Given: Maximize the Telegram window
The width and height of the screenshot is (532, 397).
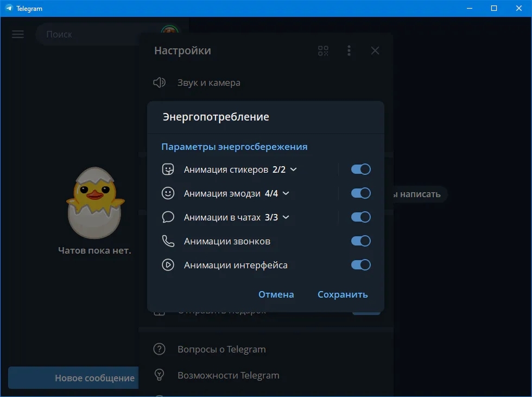Looking at the screenshot, I should click(x=494, y=8).
